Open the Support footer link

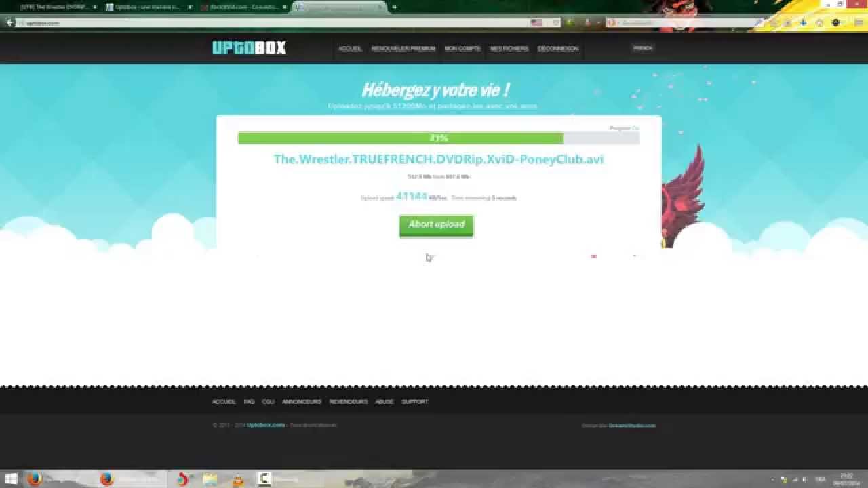pos(415,401)
